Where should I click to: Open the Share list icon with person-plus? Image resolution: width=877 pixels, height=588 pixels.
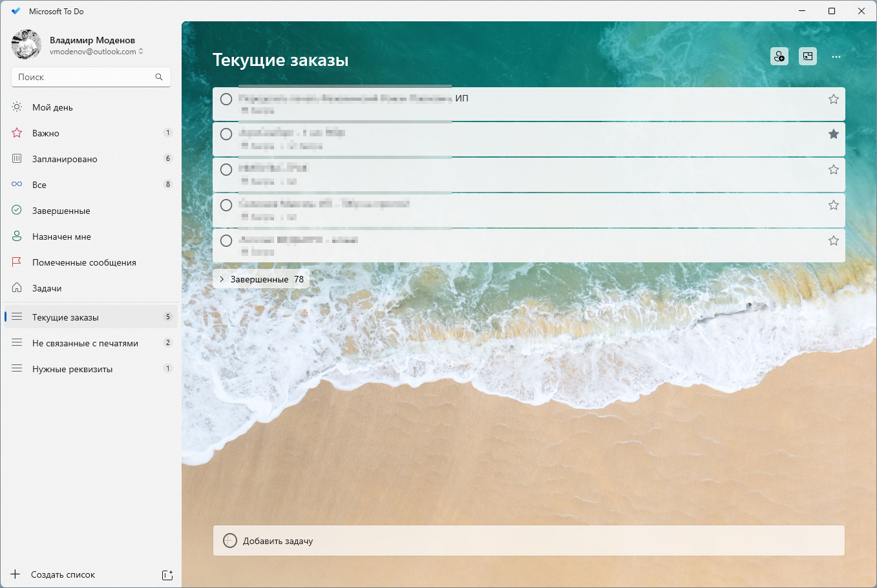pos(779,57)
